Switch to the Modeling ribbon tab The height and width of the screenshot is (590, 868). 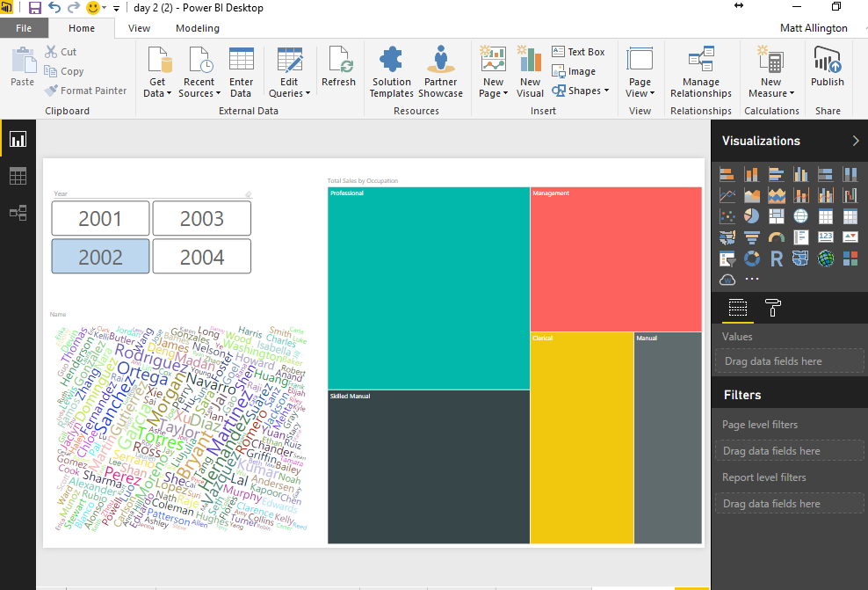[198, 28]
